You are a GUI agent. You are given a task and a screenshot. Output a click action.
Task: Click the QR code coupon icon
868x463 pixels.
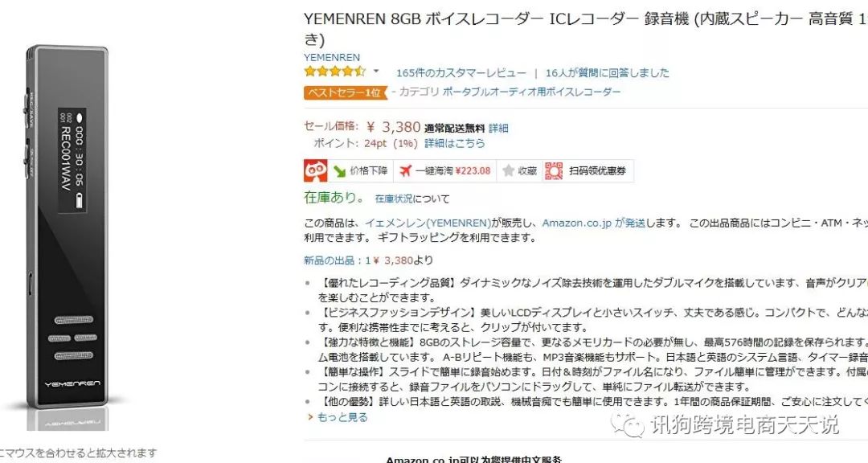[554, 170]
